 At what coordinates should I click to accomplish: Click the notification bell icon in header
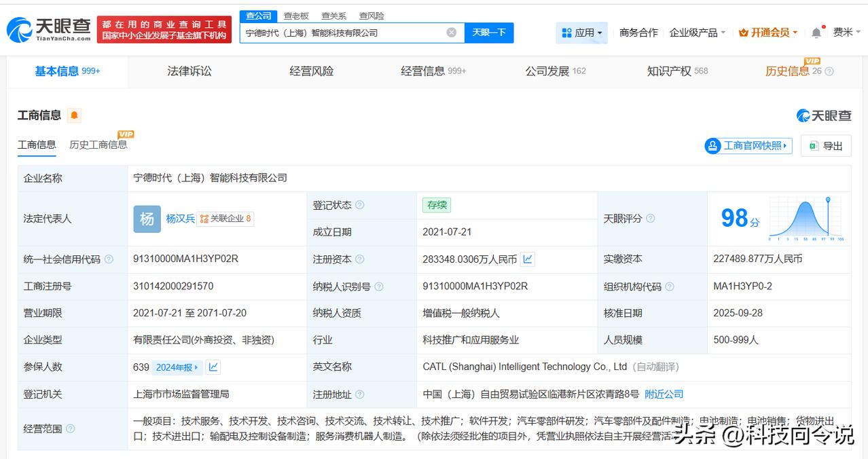pyautogui.click(x=816, y=33)
